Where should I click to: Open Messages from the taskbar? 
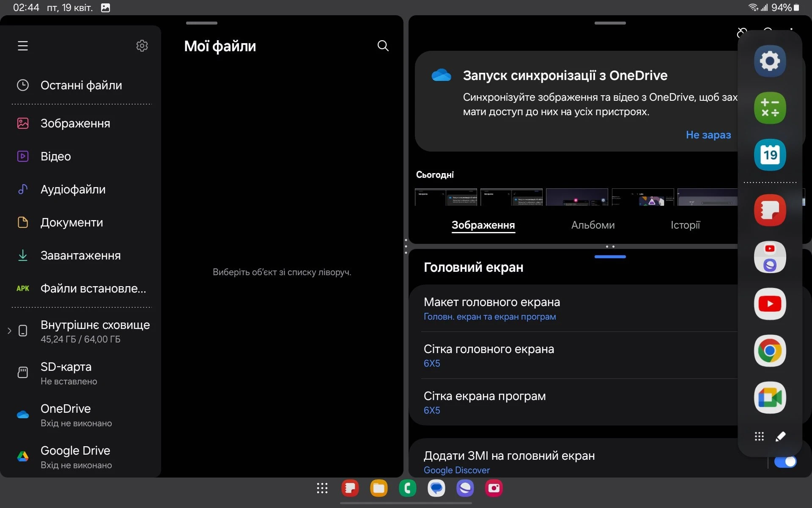tap(436, 488)
